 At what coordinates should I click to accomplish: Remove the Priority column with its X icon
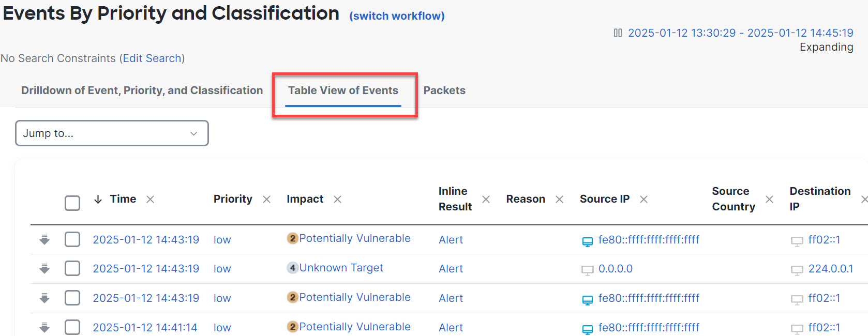click(x=266, y=199)
